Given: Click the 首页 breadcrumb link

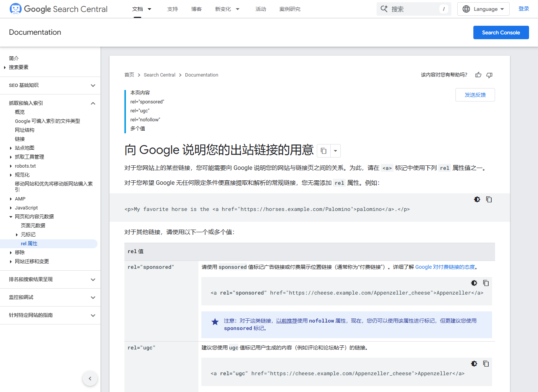Looking at the screenshot, I should [x=129, y=75].
